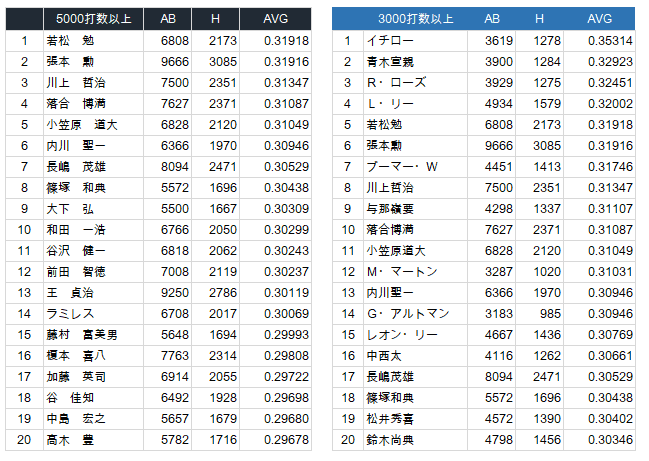
Task: Click the AVG value 0.31746
Action: click(610, 167)
